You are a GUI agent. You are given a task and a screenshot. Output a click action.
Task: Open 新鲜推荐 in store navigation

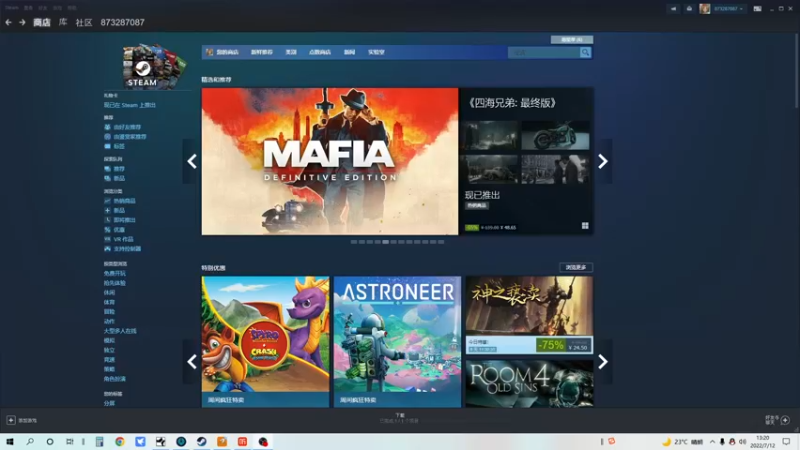(262, 52)
